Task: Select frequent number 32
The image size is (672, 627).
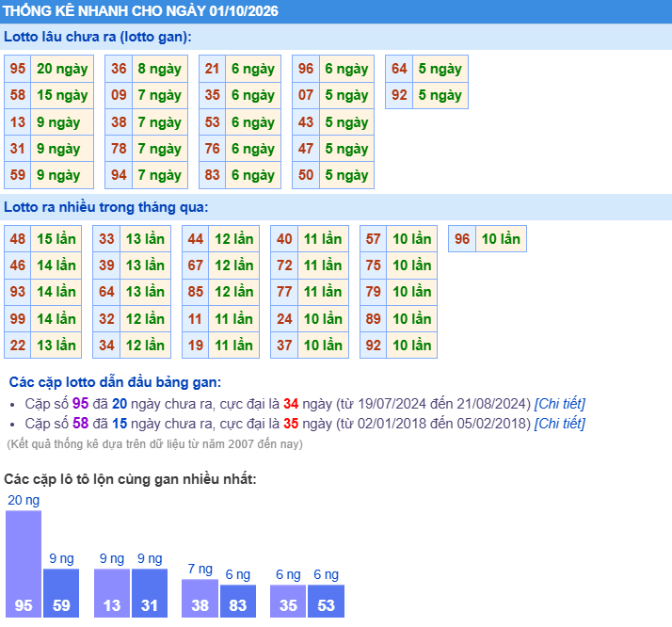Action: tap(106, 319)
